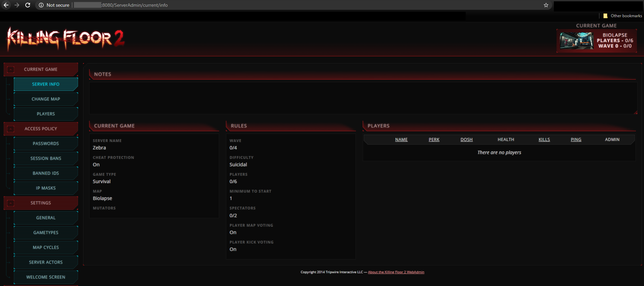
Task: Open the Gametypes settings page
Action: tap(46, 233)
